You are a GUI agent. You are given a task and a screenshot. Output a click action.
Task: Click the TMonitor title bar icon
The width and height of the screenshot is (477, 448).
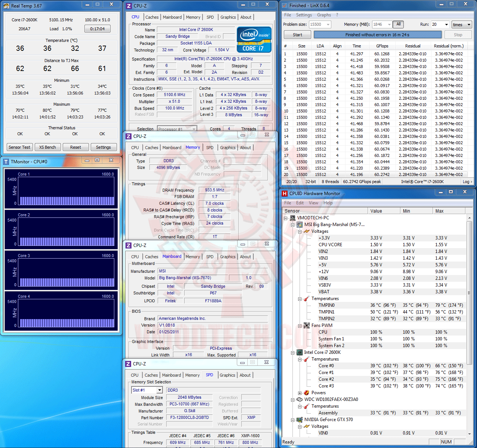pyautogui.click(x=6, y=161)
